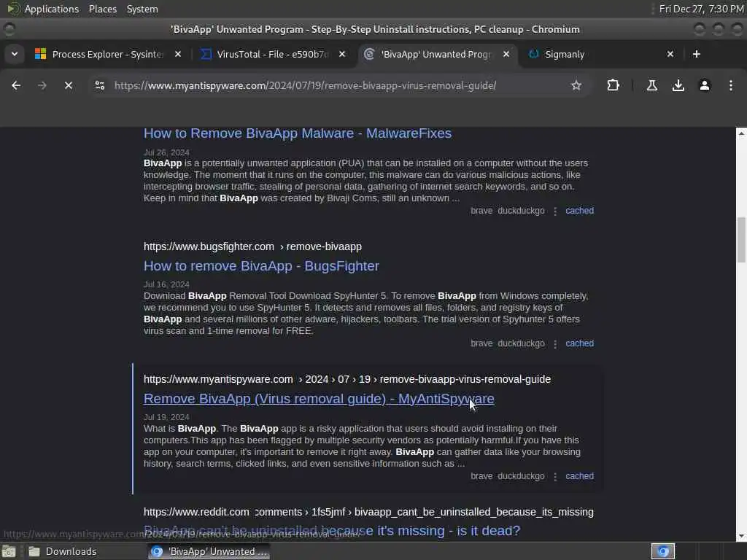Open Chrome Labs flask icon
The image size is (747, 560).
(651, 86)
